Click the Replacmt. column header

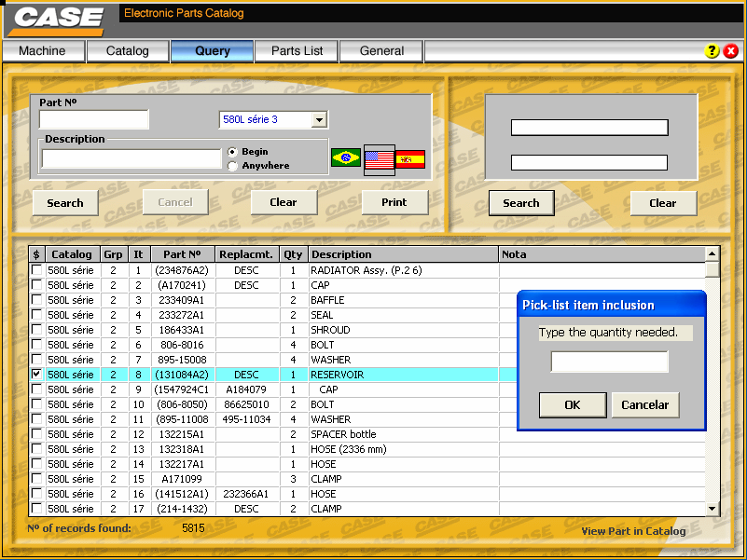[x=247, y=254]
